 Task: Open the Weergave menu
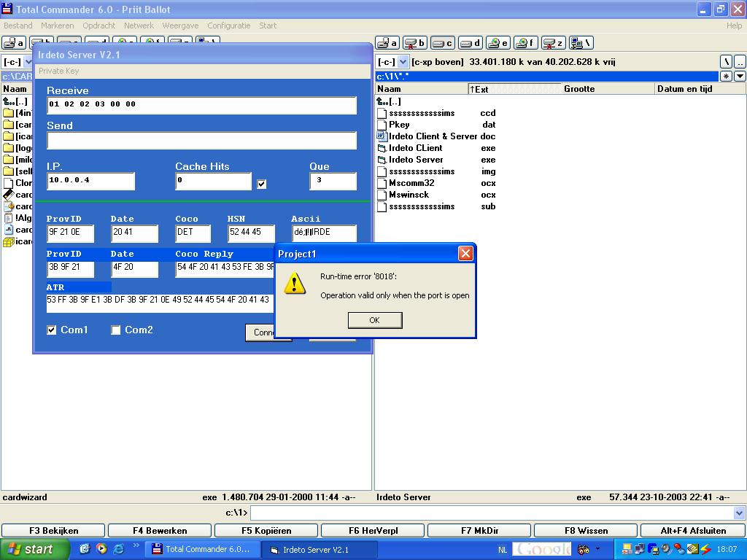point(180,26)
